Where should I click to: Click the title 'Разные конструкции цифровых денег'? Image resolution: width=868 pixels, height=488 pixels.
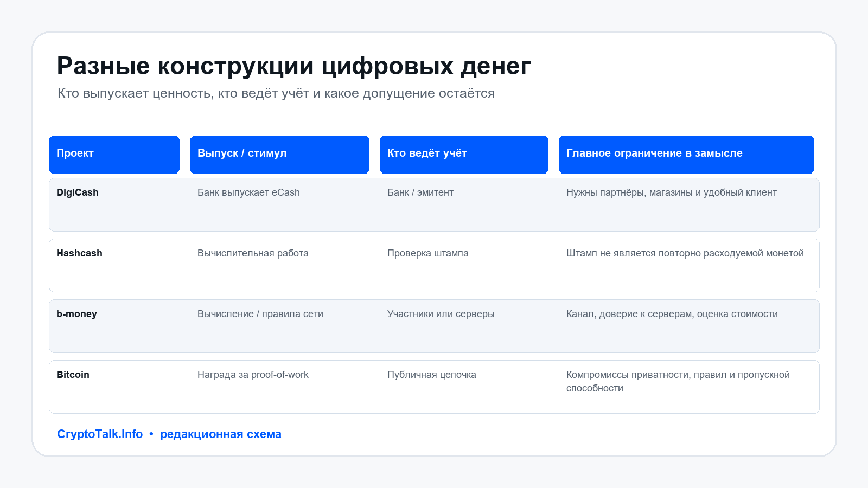tap(293, 66)
